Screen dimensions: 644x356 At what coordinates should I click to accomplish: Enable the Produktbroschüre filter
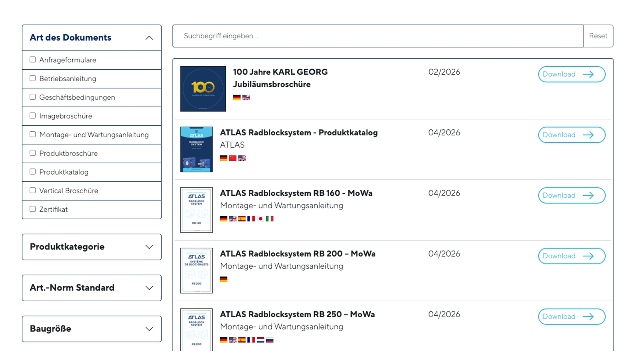tap(32, 153)
